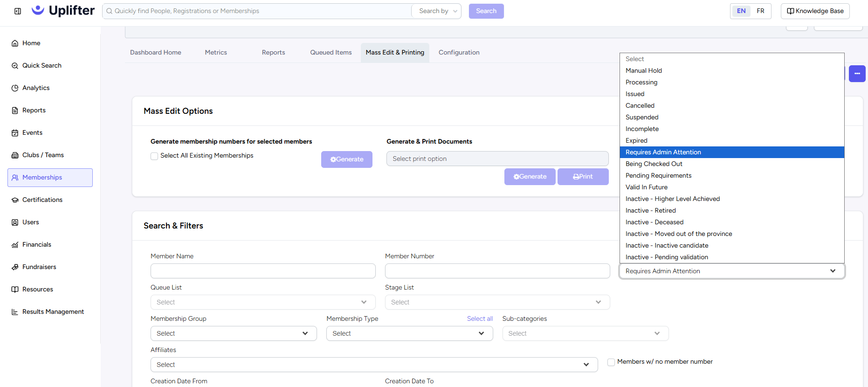
Task: Choose Issued status option
Action: (732, 94)
